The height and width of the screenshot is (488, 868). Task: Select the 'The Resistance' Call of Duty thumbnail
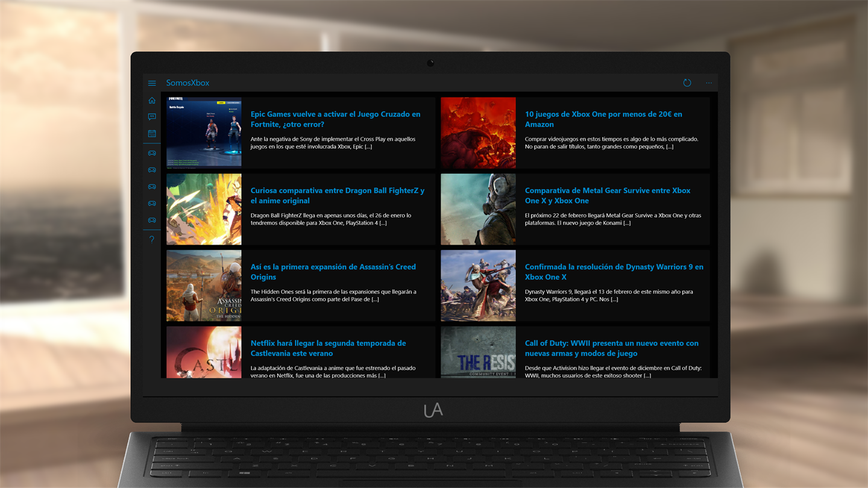(478, 352)
